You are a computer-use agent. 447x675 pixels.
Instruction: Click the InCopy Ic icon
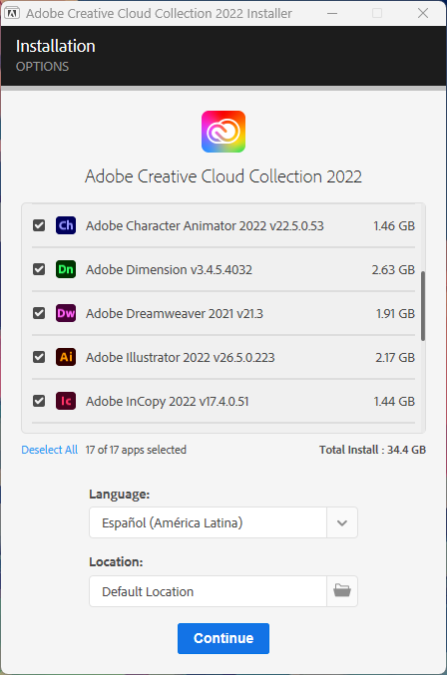pyautogui.click(x=66, y=401)
